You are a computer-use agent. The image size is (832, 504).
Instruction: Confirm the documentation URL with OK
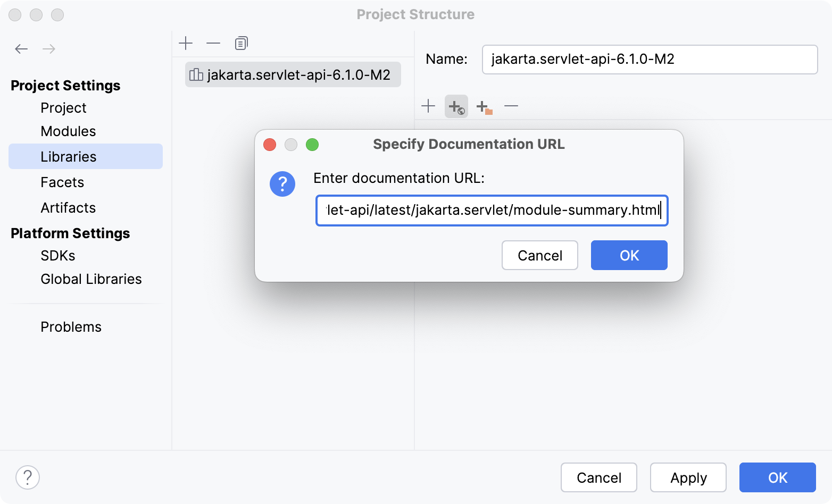(x=629, y=255)
